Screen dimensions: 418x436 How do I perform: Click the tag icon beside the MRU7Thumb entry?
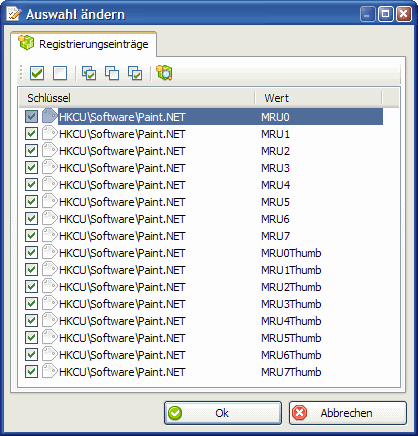(x=50, y=372)
